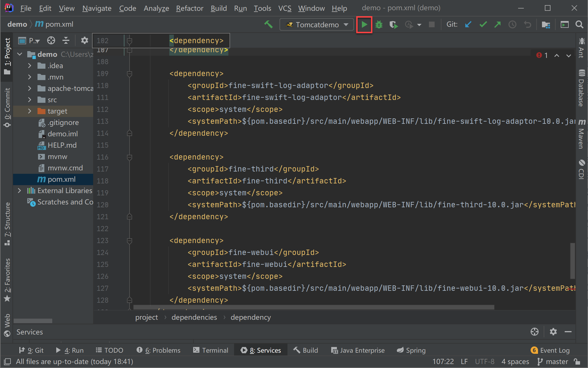The height and width of the screenshot is (368, 588).
Task: Click locate file crosshair in Project panel
Action: 51,41
